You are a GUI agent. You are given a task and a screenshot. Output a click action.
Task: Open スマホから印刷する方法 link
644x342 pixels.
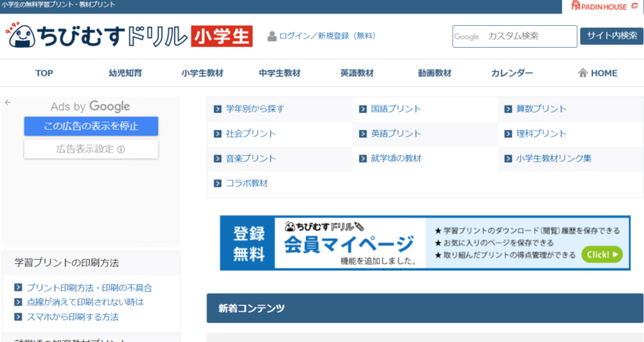[73, 317]
